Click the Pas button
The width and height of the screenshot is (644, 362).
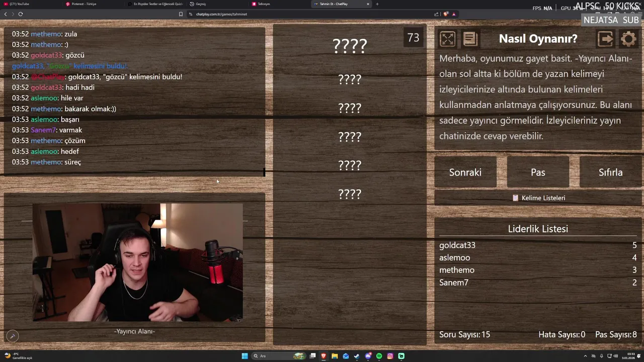(x=538, y=172)
